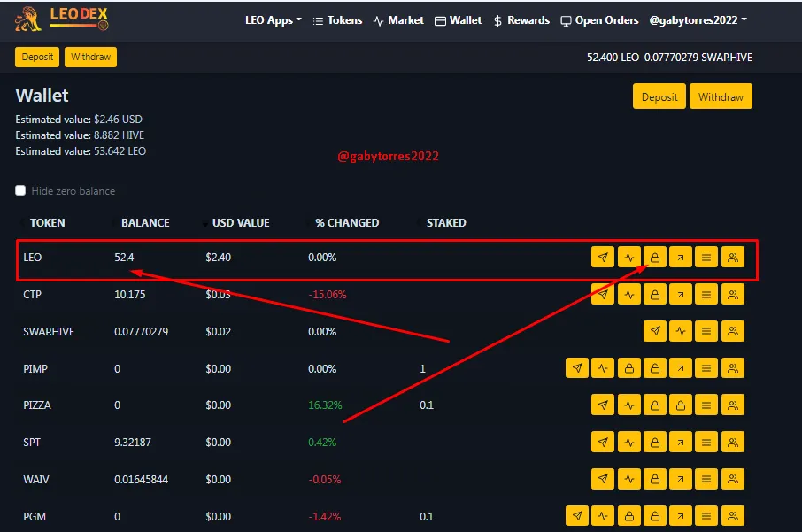Open the SPT holders people icon
This screenshot has height=532, width=802.
coord(732,442)
